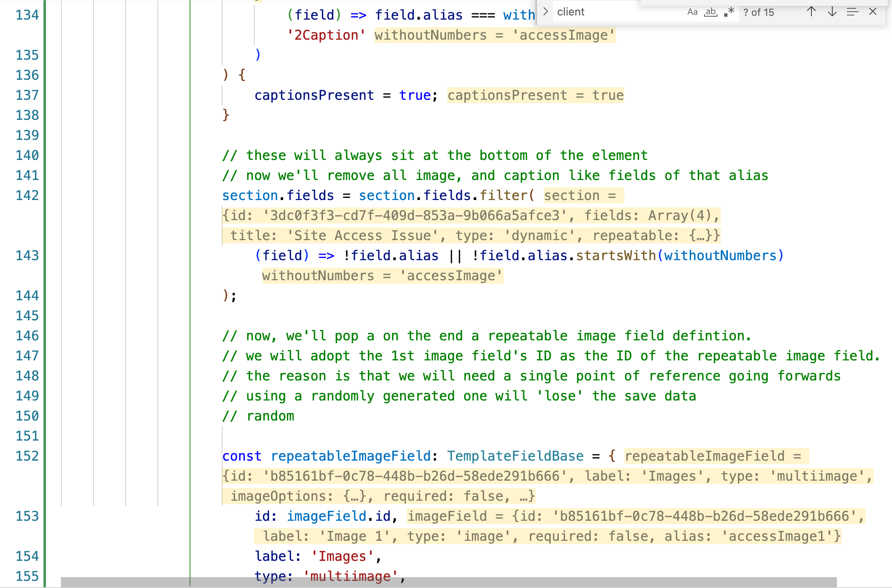Click the string 'multiimage' on line 155
Screen dimensions: 892x588
coord(352,576)
